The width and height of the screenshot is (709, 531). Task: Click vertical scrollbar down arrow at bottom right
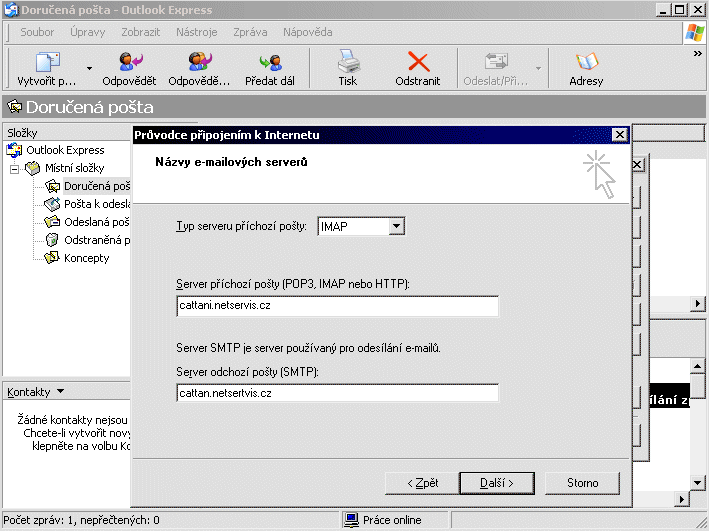point(697,483)
